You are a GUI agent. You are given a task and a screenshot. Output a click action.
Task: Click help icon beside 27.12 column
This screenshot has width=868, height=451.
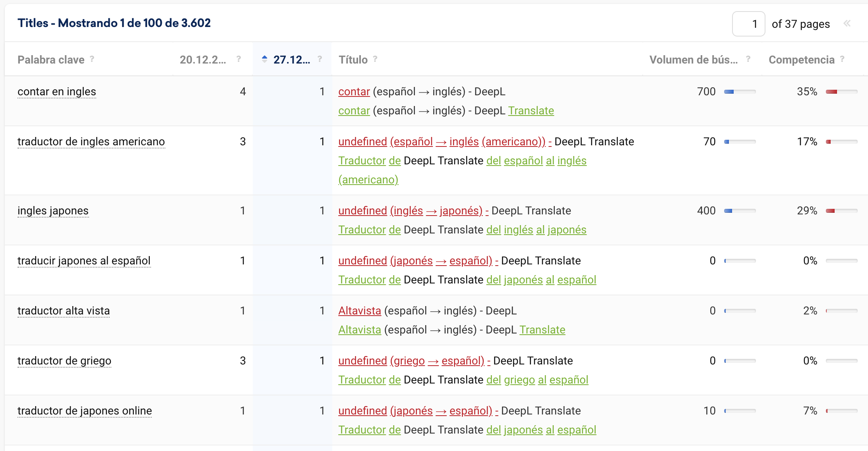click(x=320, y=59)
